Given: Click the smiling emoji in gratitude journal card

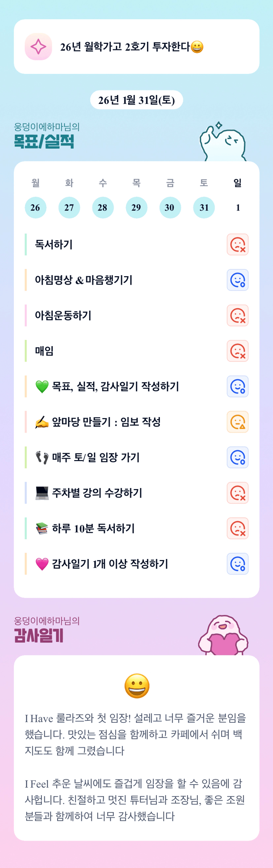Looking at the screenshot, I should click(x=137, y=686).
